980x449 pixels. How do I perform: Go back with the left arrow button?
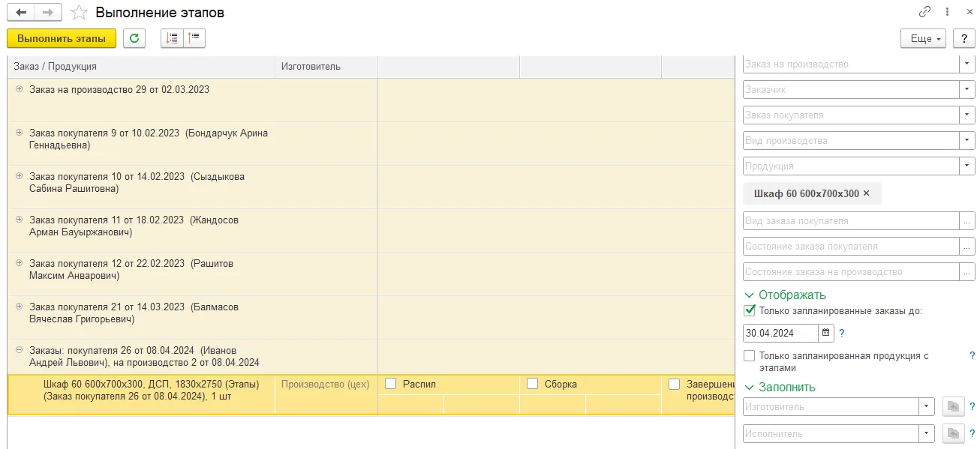pyautogui.click(x=20, y=13)
